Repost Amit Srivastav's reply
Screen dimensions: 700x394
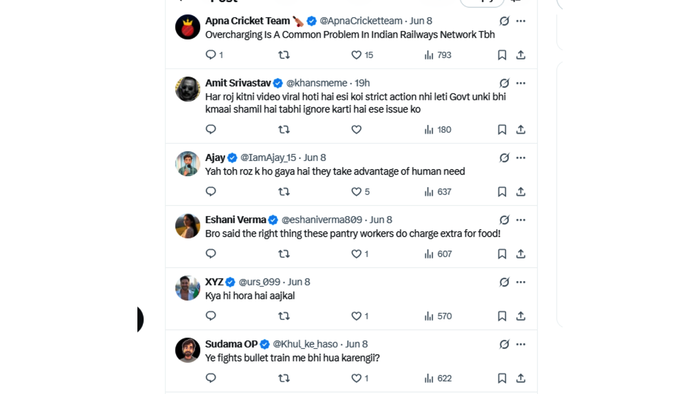(x=284, y=129)
